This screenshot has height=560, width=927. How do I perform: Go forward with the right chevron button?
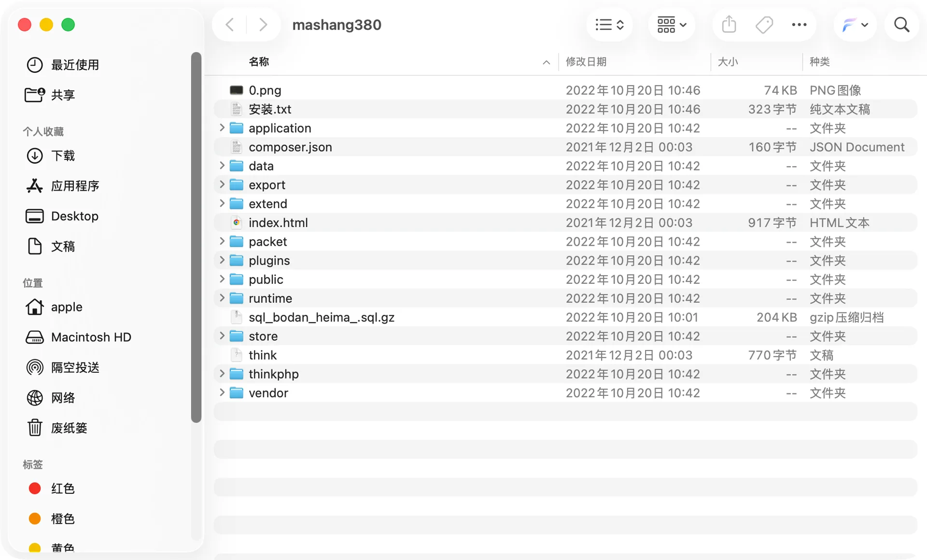pyautogui.click(x=263, y=25)
